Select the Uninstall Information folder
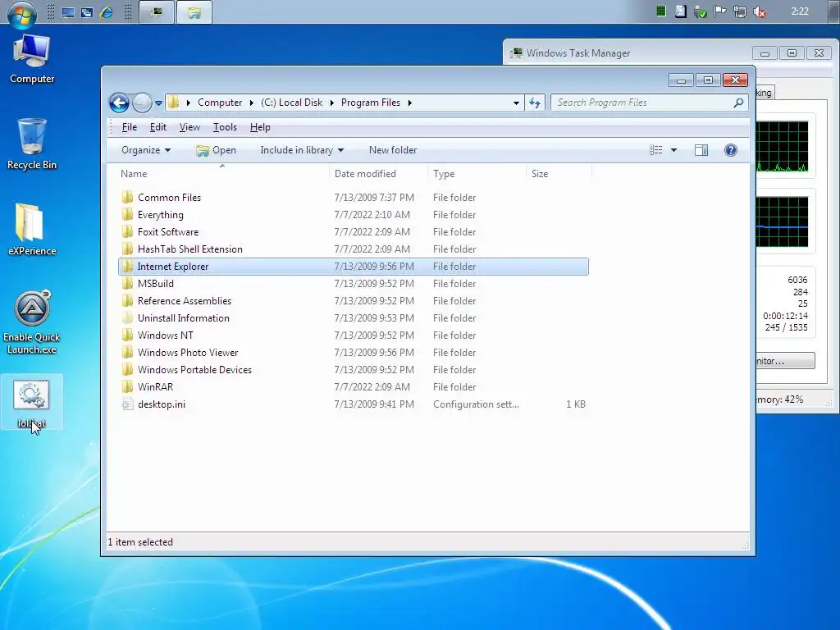 point(354,318)
